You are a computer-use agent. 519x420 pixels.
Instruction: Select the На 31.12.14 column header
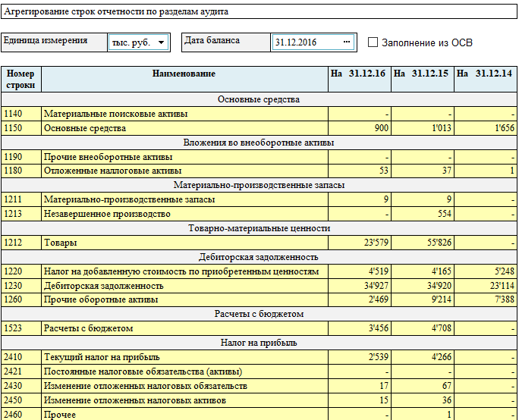click(x=486, y=80)
